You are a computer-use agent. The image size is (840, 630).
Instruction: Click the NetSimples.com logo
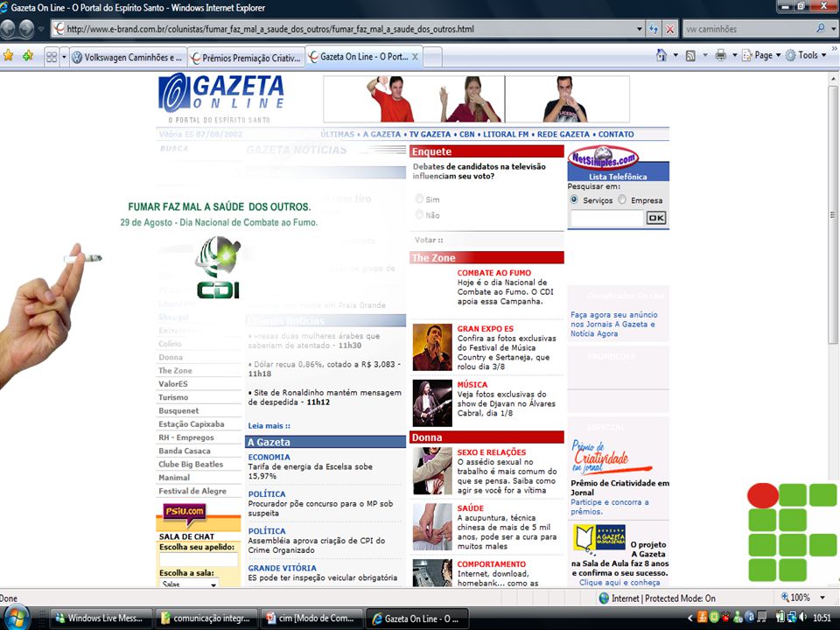(605, 158)
